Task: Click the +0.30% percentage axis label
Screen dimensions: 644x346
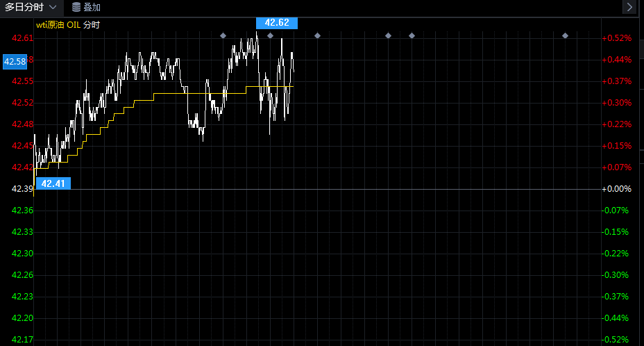Action: tap(617, 103)
